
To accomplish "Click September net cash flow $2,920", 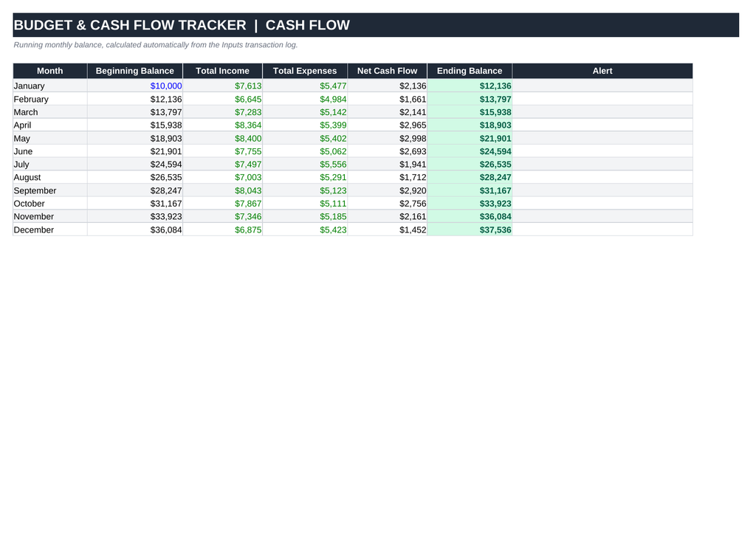I will (x=387, y=191).
